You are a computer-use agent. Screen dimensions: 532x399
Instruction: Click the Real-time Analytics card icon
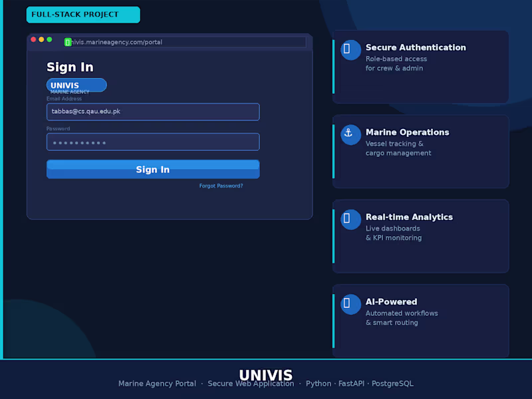point(350,219)
